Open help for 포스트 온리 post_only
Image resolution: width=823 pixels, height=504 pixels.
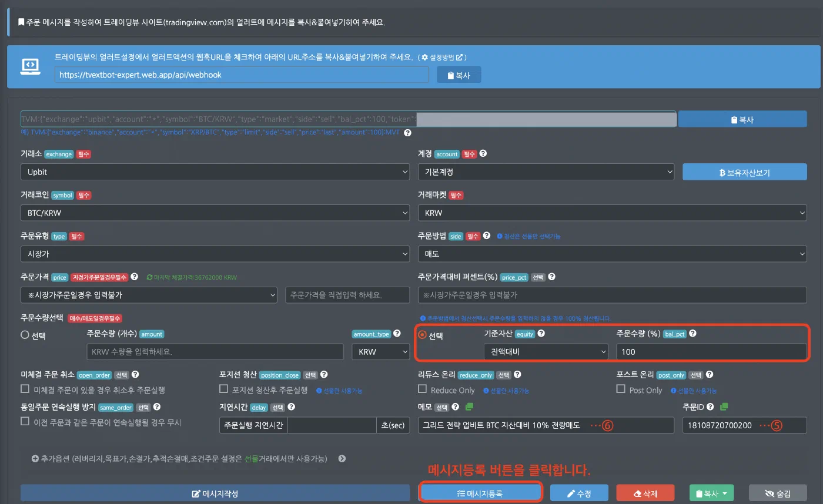[709, 374]
